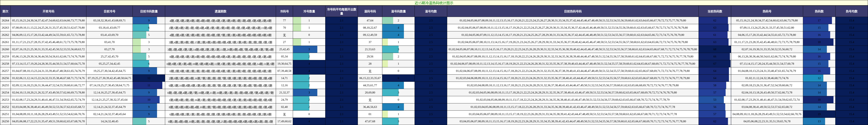This screenshot has height=125, width=868.
Task: Click the 热码号 cell 04,05,06,08,22,23,31,35,51,59,65,76,78
Action: point(767,121)
